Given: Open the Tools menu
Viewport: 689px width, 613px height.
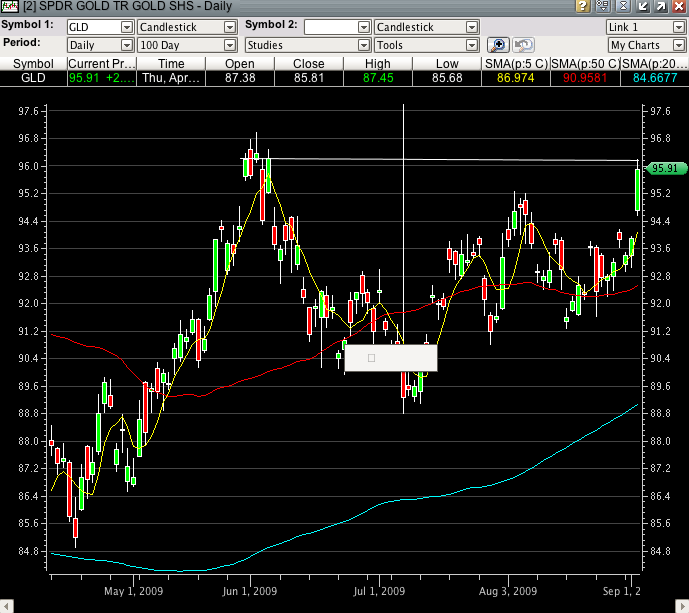Looking at the screenshot, I should coord(427,45).
